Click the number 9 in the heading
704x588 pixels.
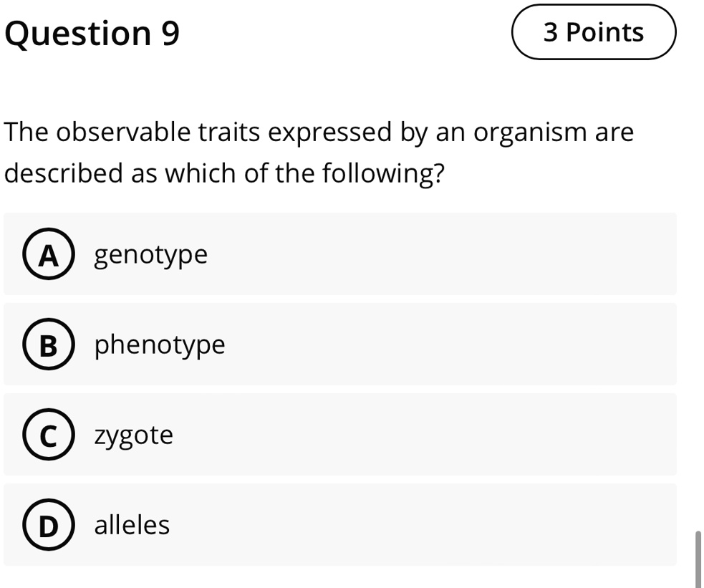[170, 33]
